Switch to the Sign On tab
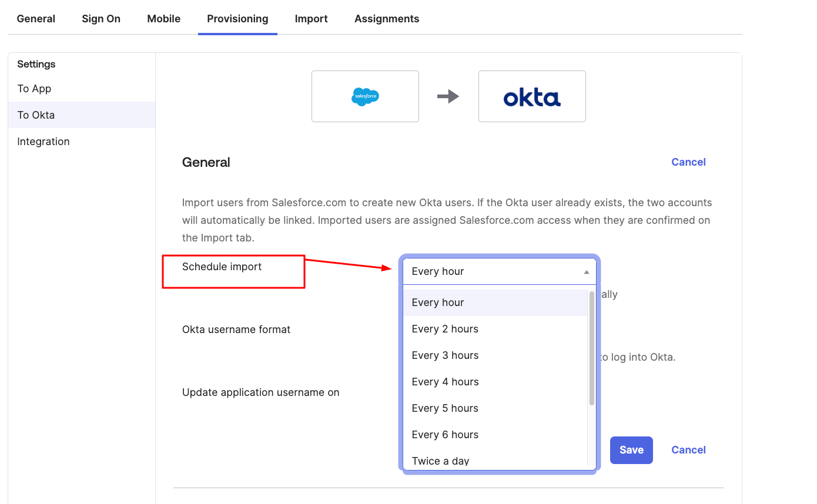The height and width of the screenshot is (504, 817). pos(101,19)
